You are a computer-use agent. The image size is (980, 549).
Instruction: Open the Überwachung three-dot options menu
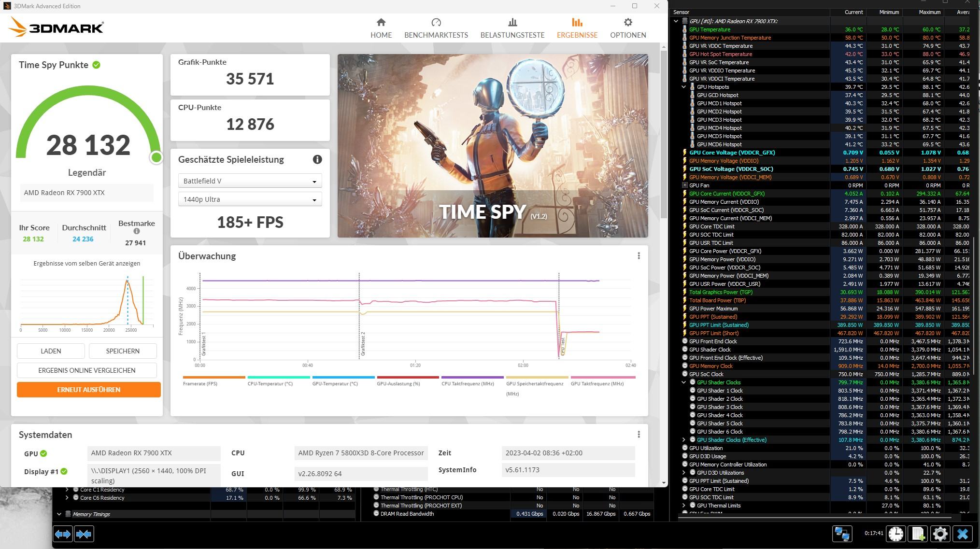click(x=639, y=256)
